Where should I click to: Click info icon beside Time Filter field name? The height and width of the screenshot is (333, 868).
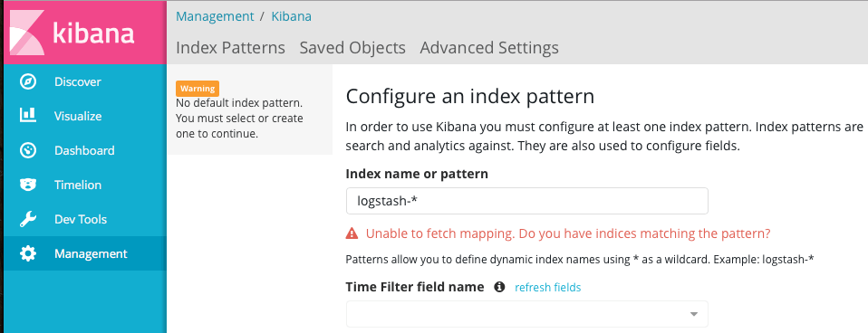[x=499, y=287]
